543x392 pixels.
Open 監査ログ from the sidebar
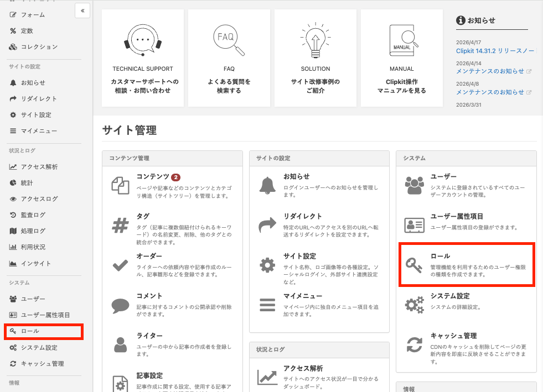click(x=33, y=215)
